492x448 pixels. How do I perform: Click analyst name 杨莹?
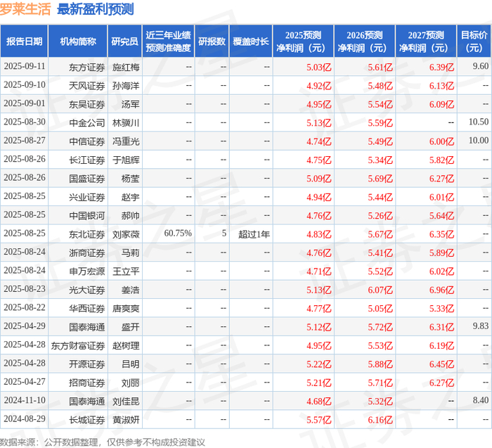pos(130,179)
